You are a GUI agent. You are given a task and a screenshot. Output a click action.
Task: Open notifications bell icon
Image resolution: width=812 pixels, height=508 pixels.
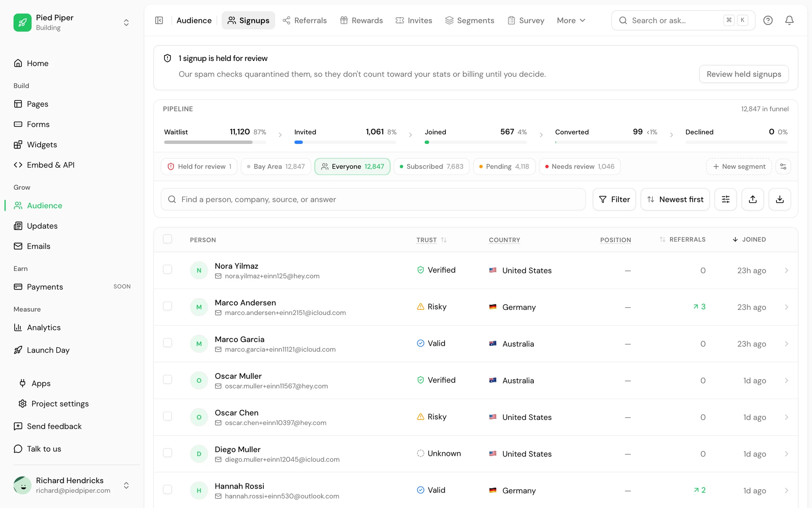[x=789, y=20]
